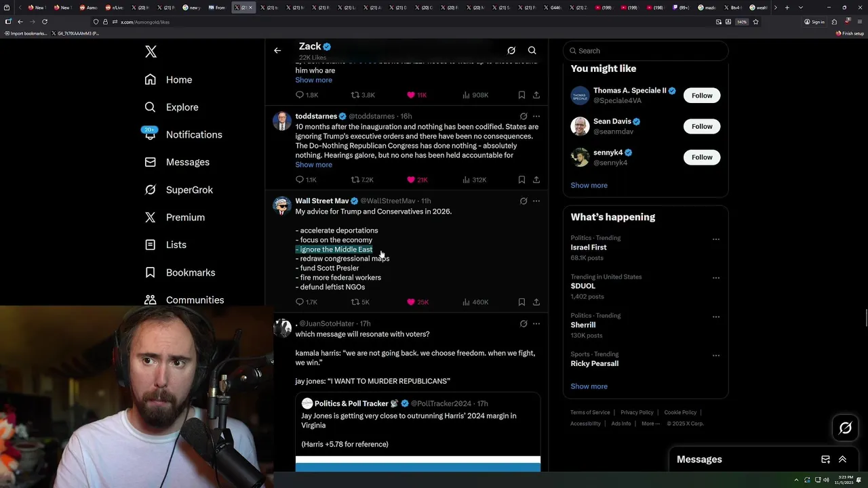The width and height of the screenshot is (868, 488).
Task: Bookmark the toddstarnes post
Action: [x=521, y=180]
